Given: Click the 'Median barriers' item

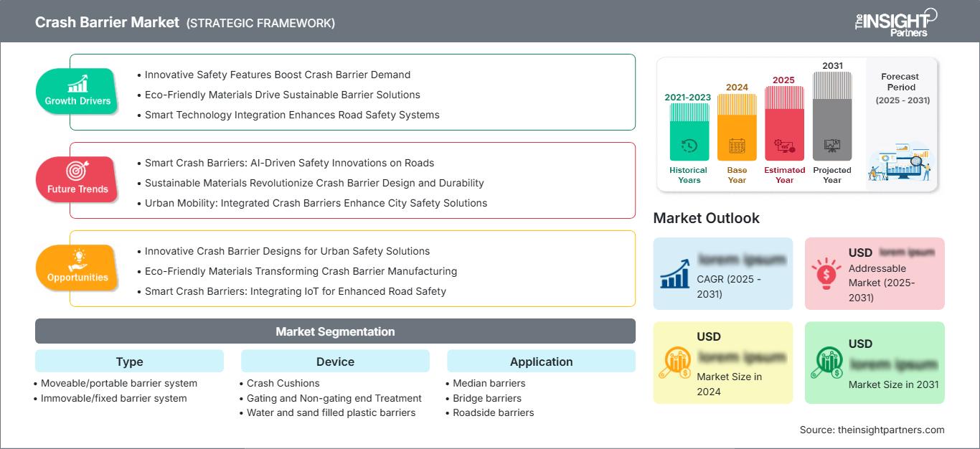Looking at the screenshot, I should (489, 383).
